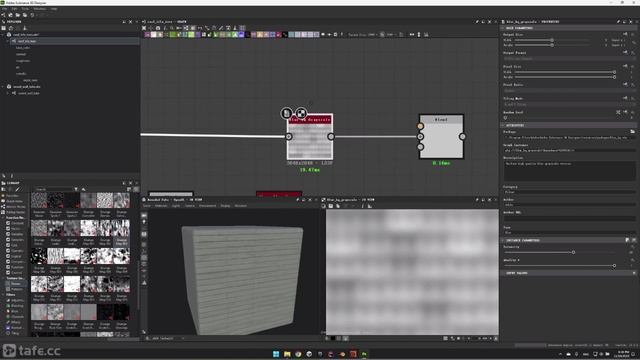Click the undo icon in main toolbar
This screenshot has height=360, width=640.
pos(32,15)
